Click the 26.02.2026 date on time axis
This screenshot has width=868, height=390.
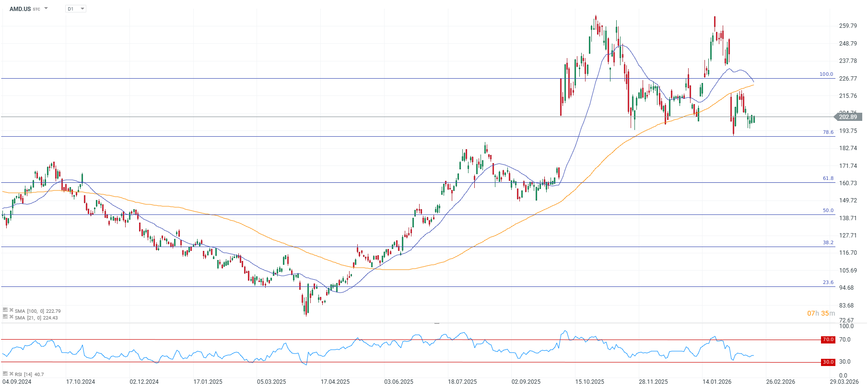click(781, 382)
